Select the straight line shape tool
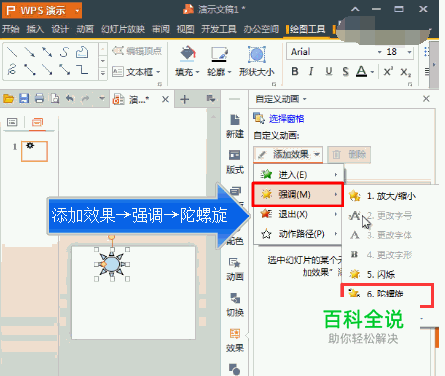445x376 pixels. point(12,52)
